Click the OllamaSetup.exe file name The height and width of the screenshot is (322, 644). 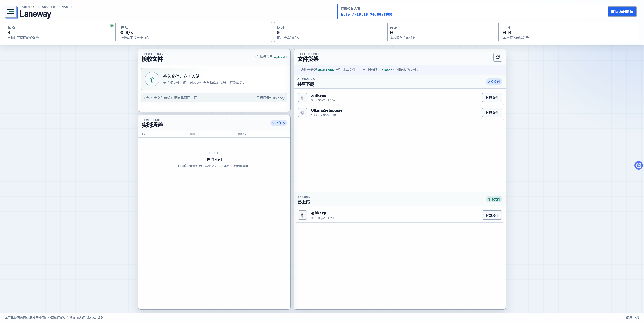[x=327, y=110]
